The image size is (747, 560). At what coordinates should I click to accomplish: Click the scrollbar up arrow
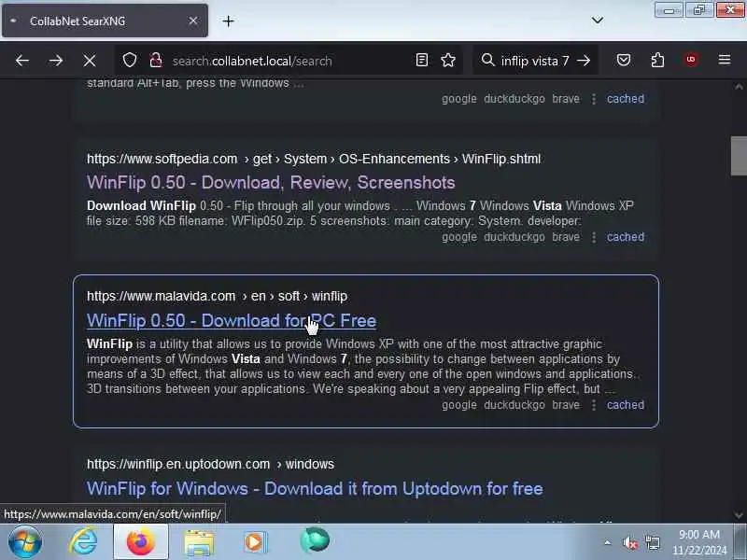click(739, 87)
